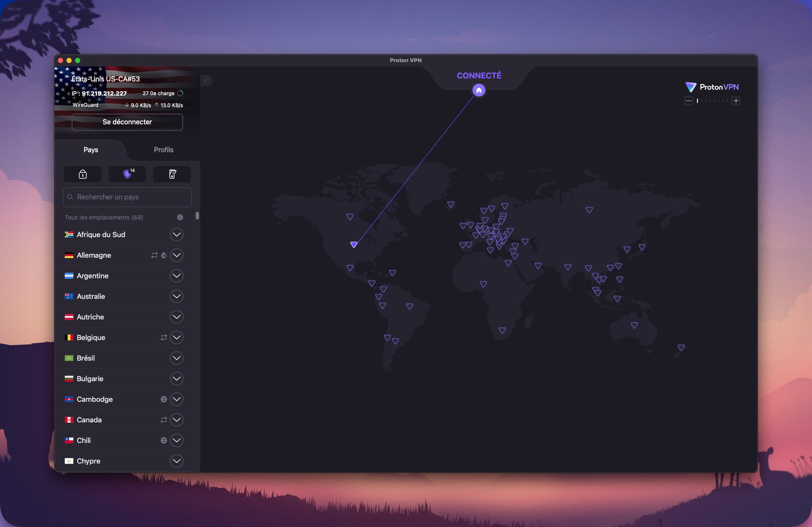Viewport: 812px width, 527px height.
Task: Expand Argentine server list
Action: pos(177,276)
